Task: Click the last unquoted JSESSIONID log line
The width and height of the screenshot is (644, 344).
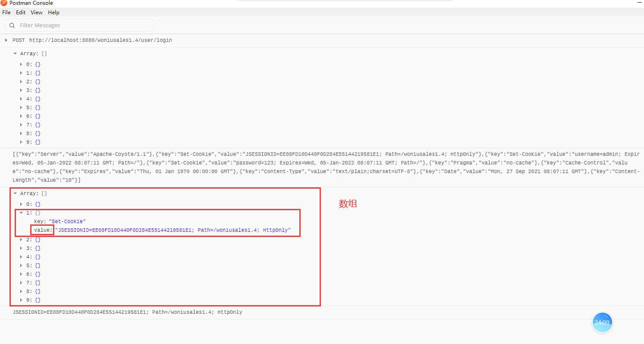Action: point(128,312)
